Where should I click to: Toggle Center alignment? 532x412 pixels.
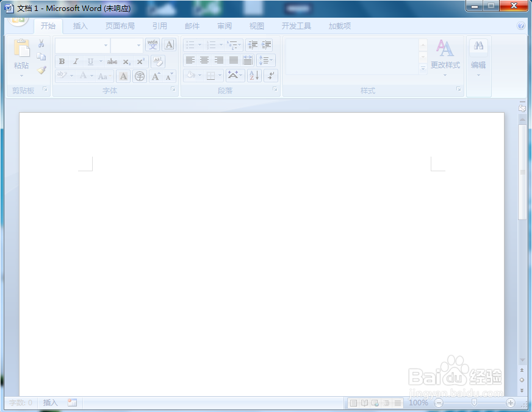point(204,60)
